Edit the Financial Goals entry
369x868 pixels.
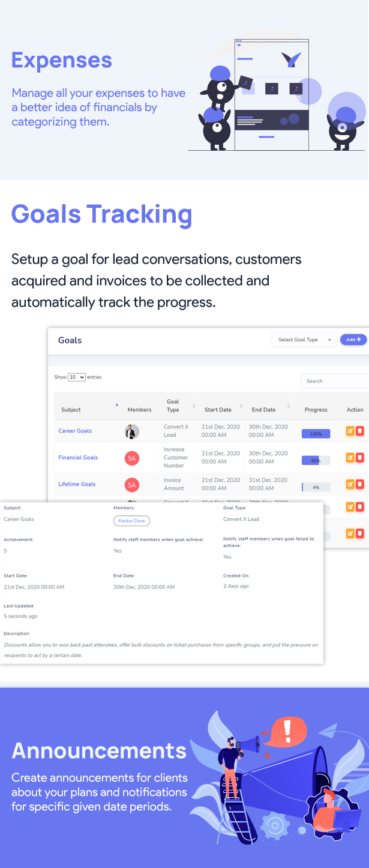350,457
